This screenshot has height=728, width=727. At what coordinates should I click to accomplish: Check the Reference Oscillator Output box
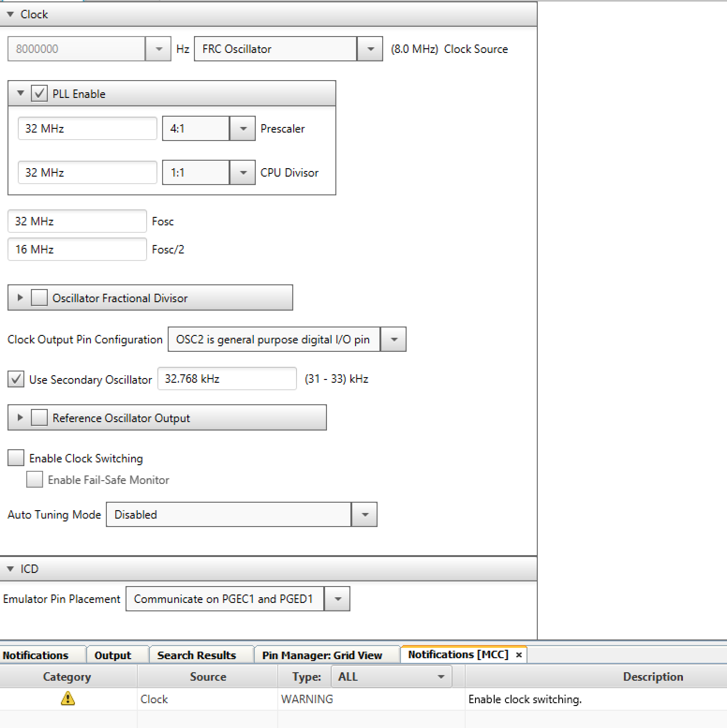pyautogui.click(x=39, y=417)
